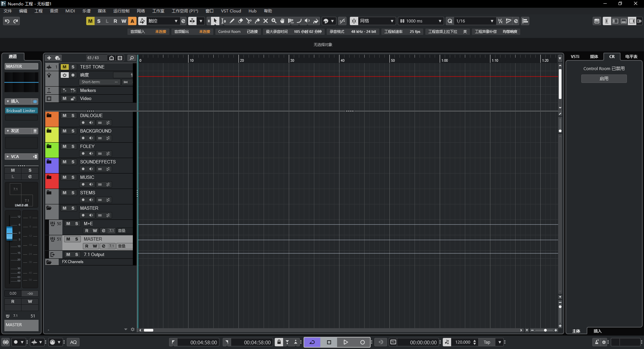Select the Erase tool in toolbar
Image resolution: width=644 pixels, height=349 pixels.
(x=240, y=21)
